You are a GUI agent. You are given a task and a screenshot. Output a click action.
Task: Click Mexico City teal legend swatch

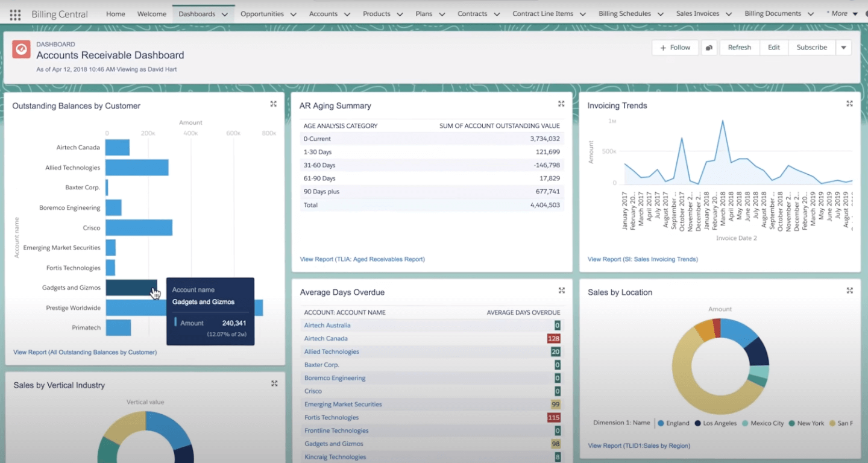[746, 423]
